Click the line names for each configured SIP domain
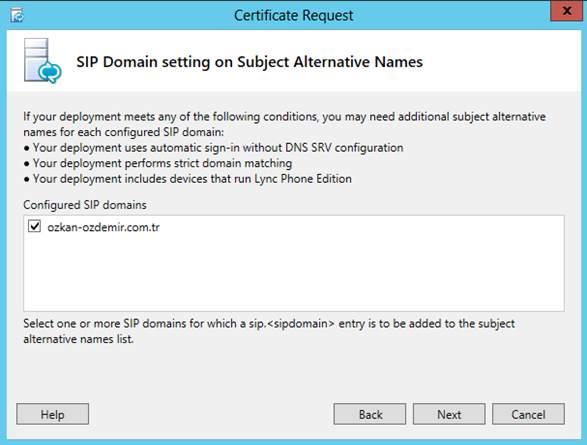Image resolution: width=587 pixels, height=445 pixels. coord(124,132)
